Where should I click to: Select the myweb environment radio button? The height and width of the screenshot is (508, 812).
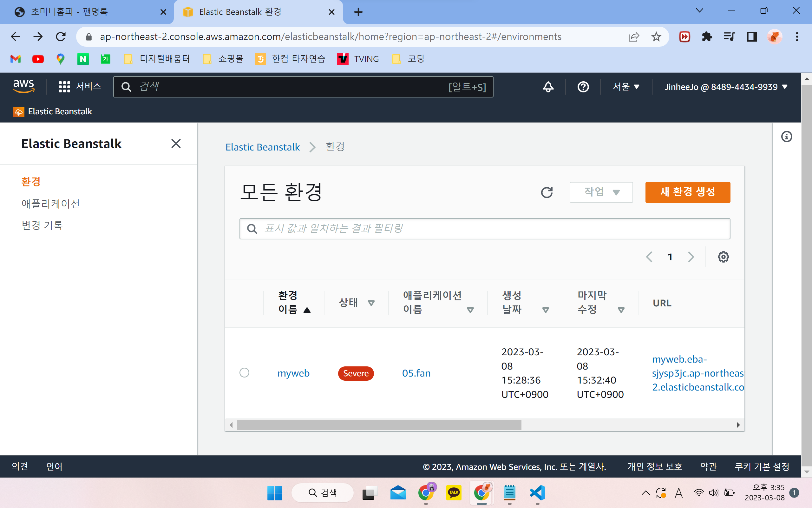coord(244,373)
